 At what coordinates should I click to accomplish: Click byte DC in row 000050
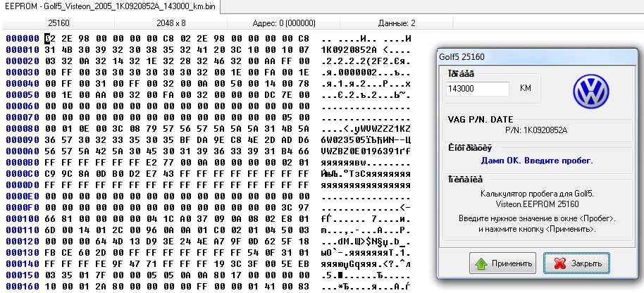[271, 95]
